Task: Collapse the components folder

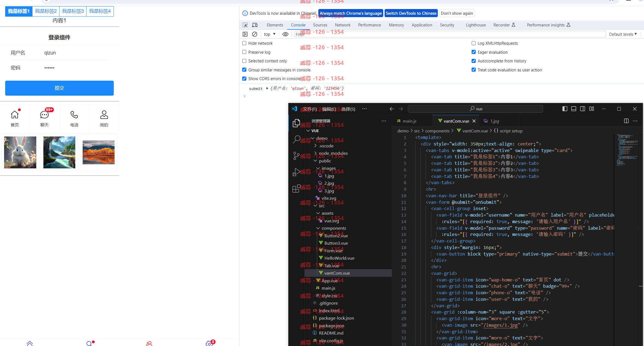Action: tap(318, 228)
